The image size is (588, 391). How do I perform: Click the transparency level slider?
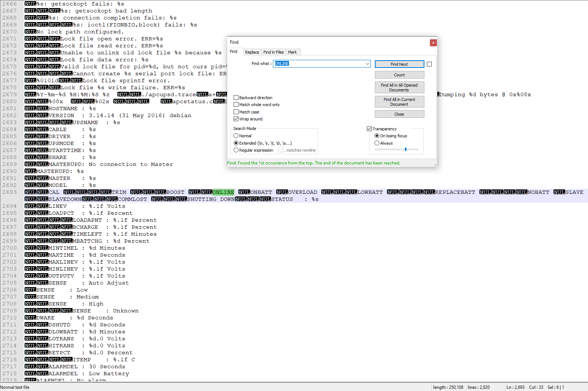click(x=406, y=149)
